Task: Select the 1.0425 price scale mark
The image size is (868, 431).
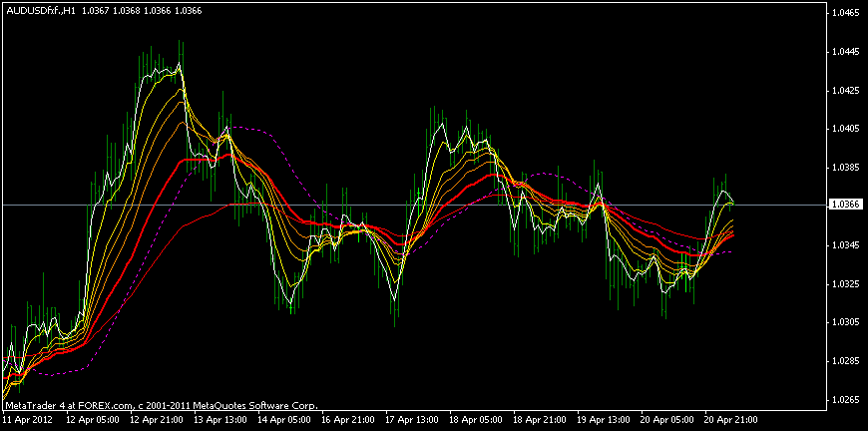Action: click(845, 91)
